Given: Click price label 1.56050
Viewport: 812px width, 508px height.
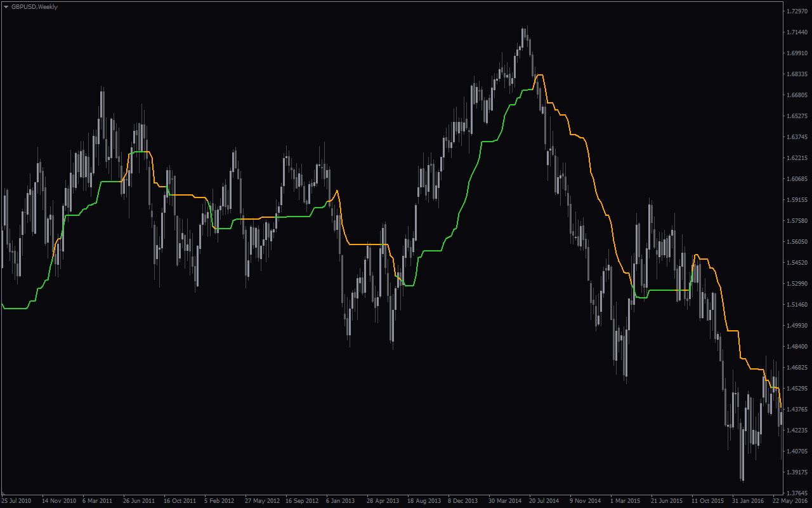Looking at the screenshot, I should click(797, 242).
